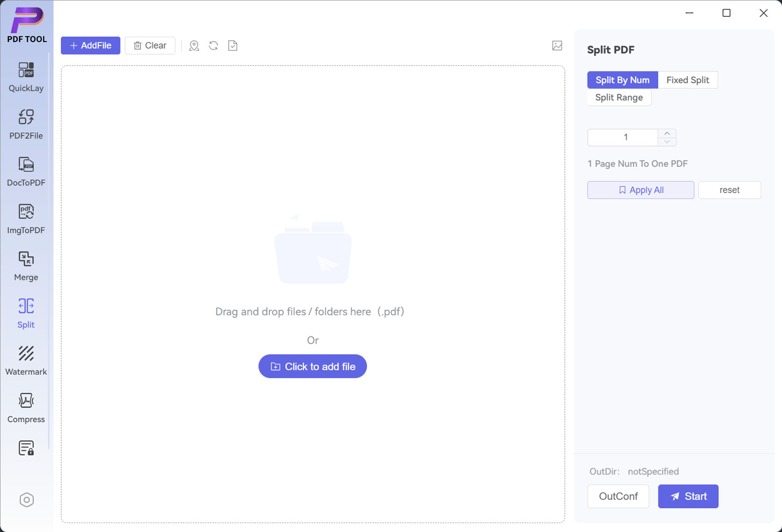Open the DocToPDF tool

tap(26, 172)
